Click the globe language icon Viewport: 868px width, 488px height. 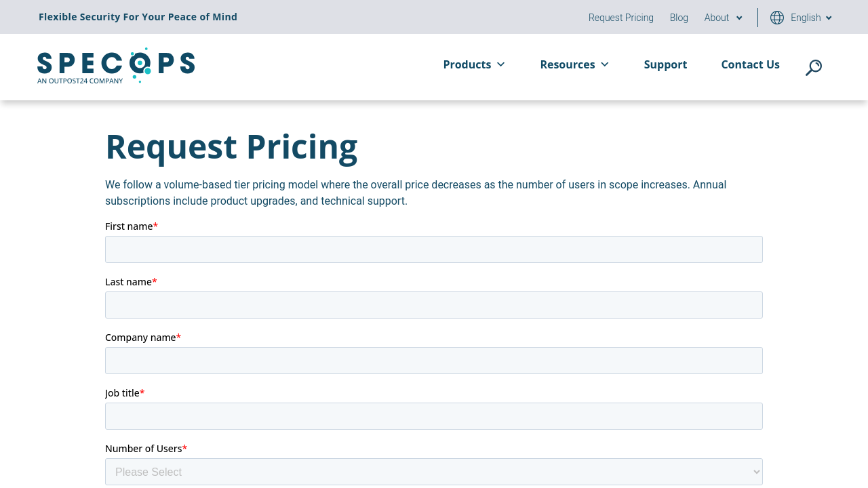[x=777, y=18]
